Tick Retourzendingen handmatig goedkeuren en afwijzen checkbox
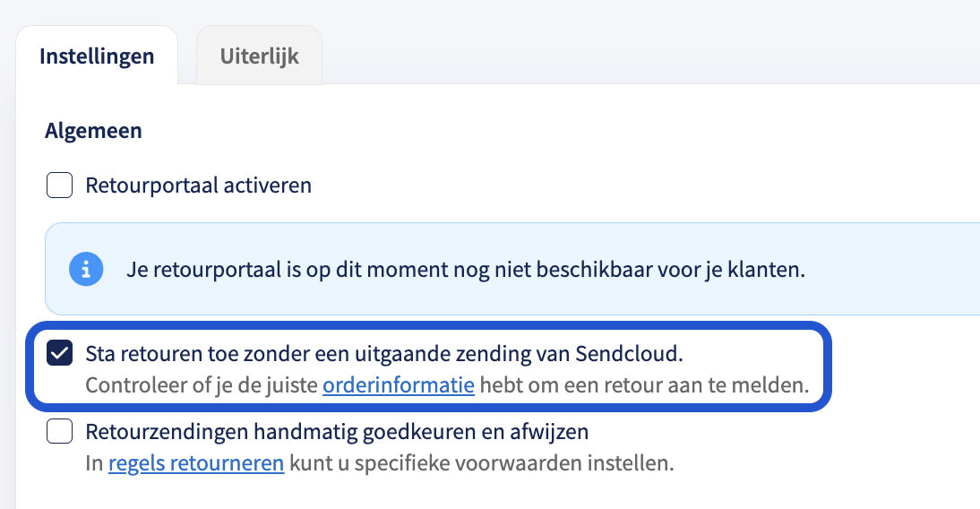Viewport: 980px width, 509px height. coord(59,431)
